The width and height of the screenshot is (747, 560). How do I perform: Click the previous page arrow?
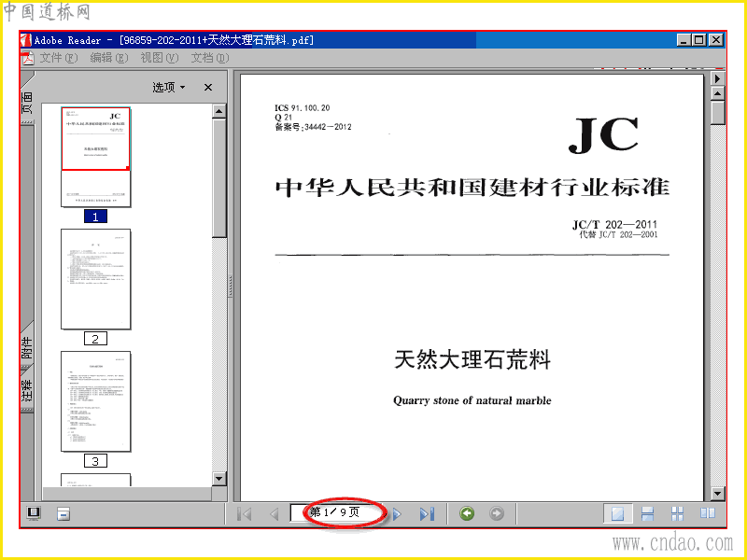[275, 514]
